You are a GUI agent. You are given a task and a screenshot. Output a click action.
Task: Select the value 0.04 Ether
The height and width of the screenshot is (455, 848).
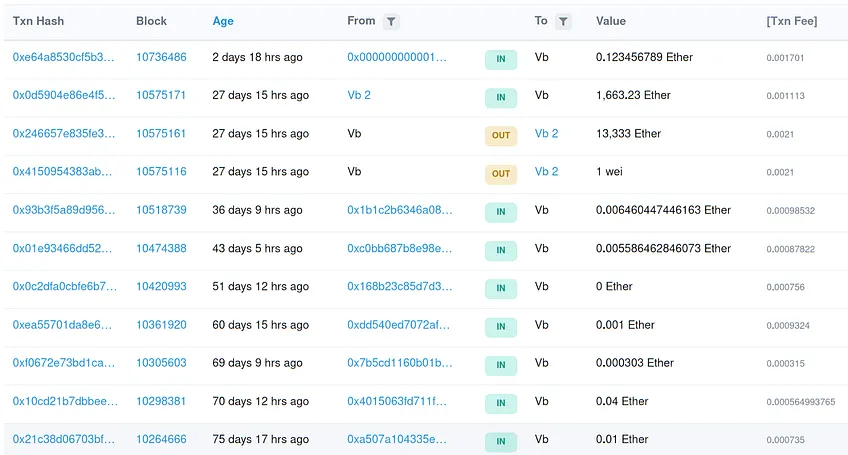(622, 401)
